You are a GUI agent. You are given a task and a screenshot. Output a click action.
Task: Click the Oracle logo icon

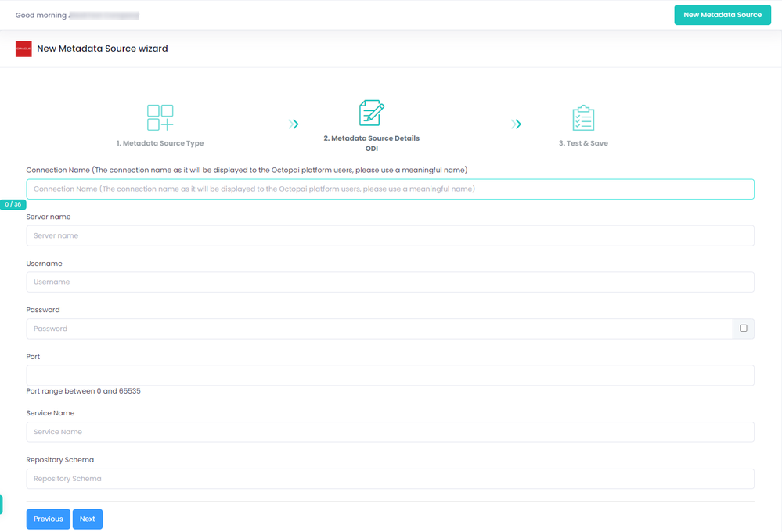pyautogui.click(x=23, y=49)
